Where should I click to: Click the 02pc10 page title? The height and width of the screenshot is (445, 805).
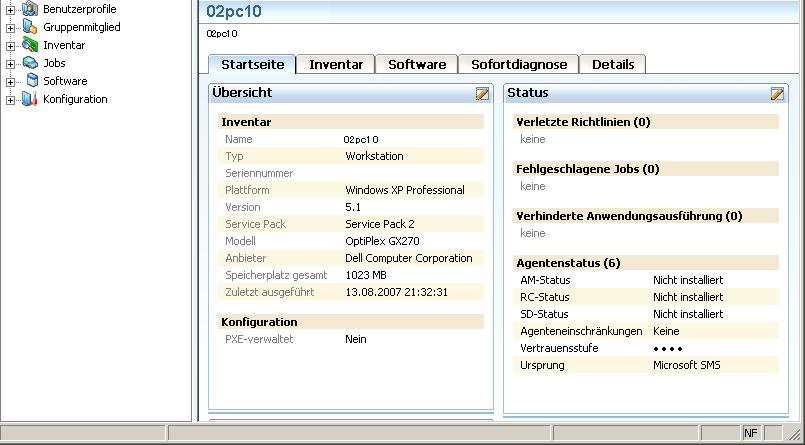(x=234, y=11)
